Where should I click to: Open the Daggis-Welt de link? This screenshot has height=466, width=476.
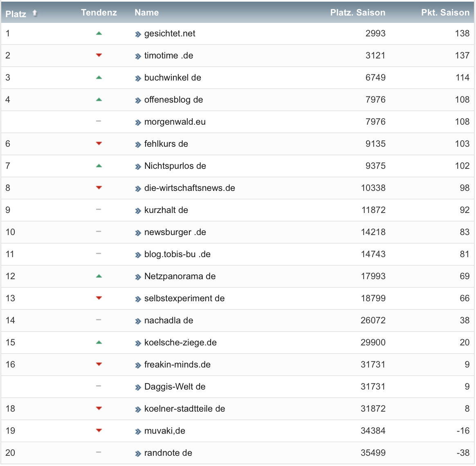[175, 387]
